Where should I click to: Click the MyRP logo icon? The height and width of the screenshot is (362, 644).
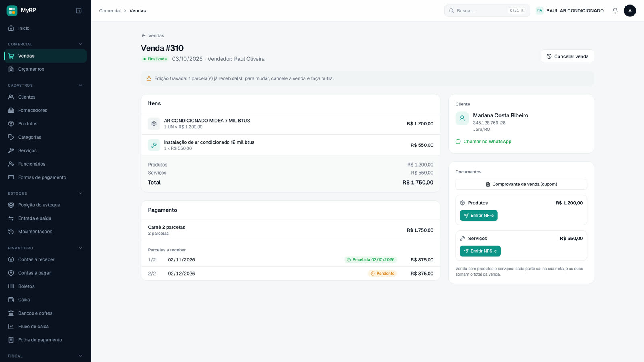(x=12, y=10)
